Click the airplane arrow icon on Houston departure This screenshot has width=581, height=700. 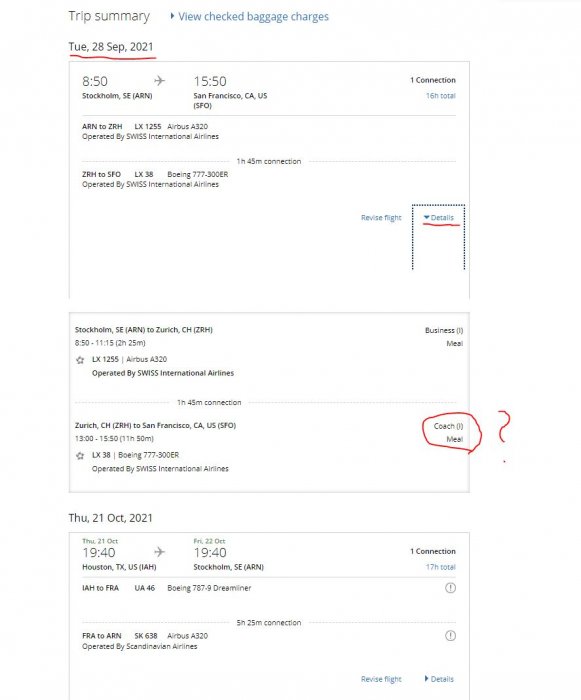tap(159, 552)
